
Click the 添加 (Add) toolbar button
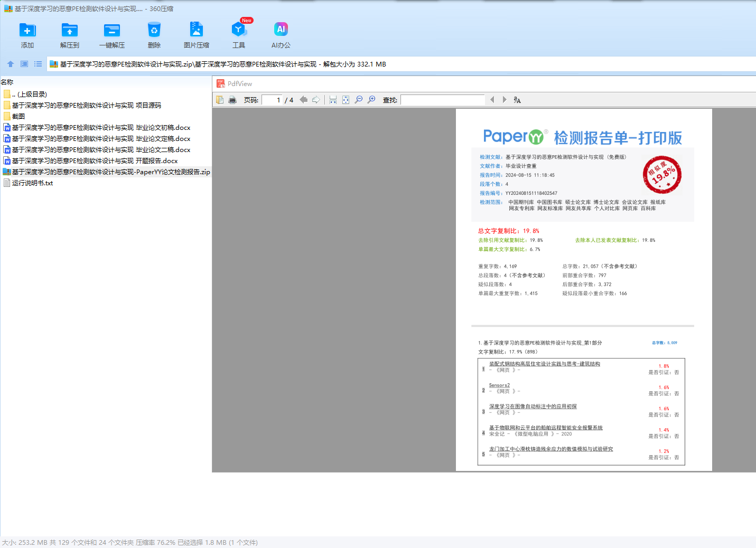click(27, 35)
